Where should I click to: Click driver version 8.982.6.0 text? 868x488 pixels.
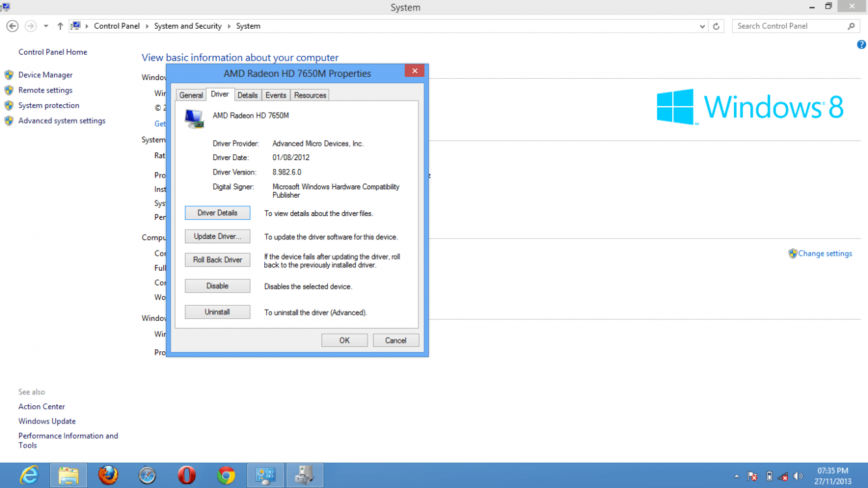(x=287, y=172)
